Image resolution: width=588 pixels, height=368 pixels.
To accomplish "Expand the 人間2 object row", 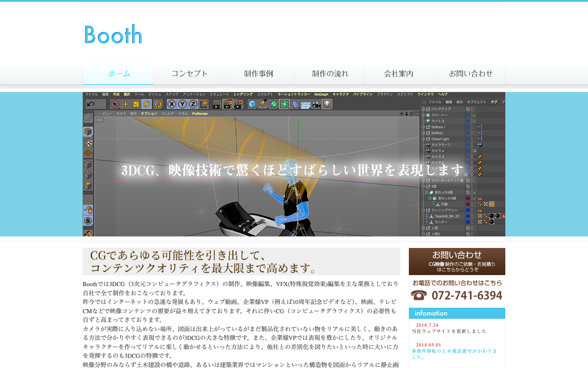I will pos(423,234).
